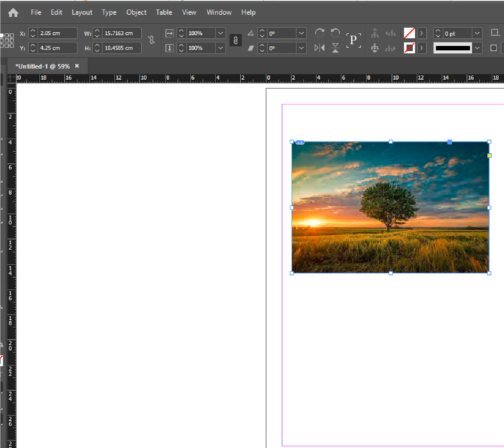Click the Home icon

pyautogui.click(x=13, y=13)
